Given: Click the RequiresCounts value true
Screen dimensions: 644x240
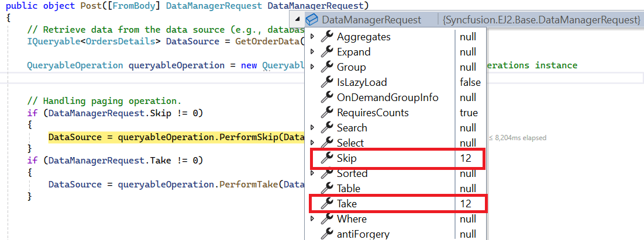Looking at the screenshot, I should (469, 113).
